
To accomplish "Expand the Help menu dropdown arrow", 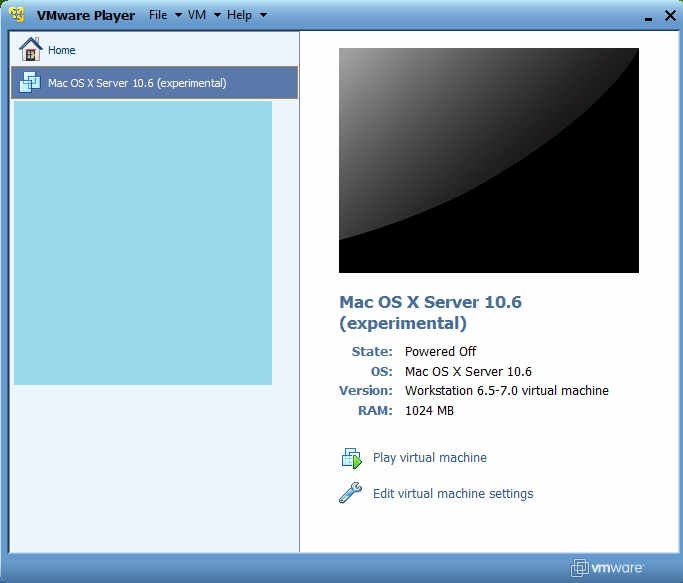I will [x=263, y=15].
